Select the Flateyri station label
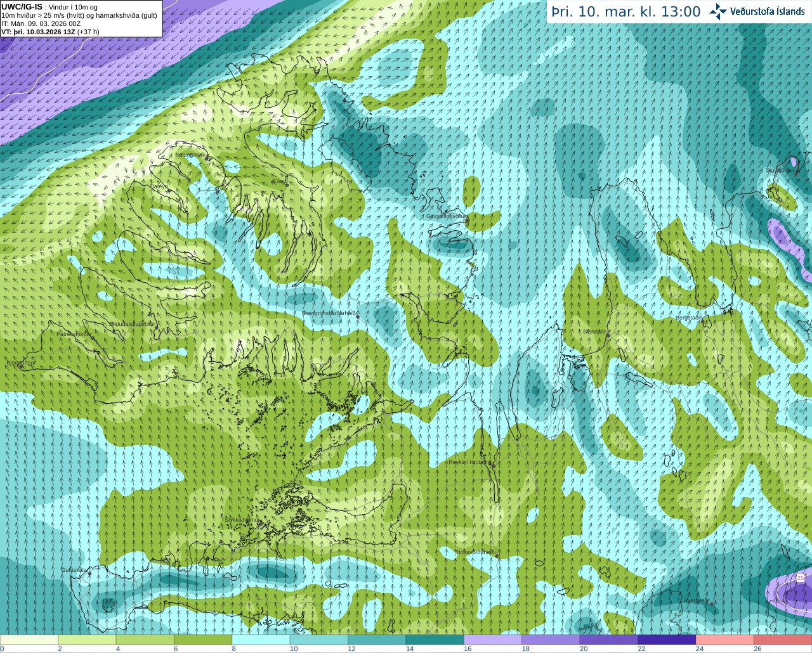 (159, 186)
